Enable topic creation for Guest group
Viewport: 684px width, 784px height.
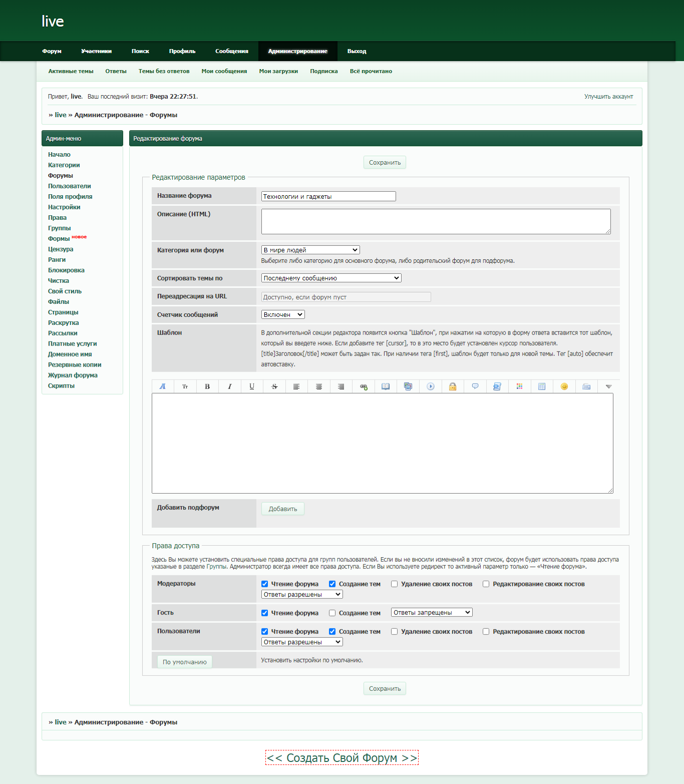[x=332, y=613]
